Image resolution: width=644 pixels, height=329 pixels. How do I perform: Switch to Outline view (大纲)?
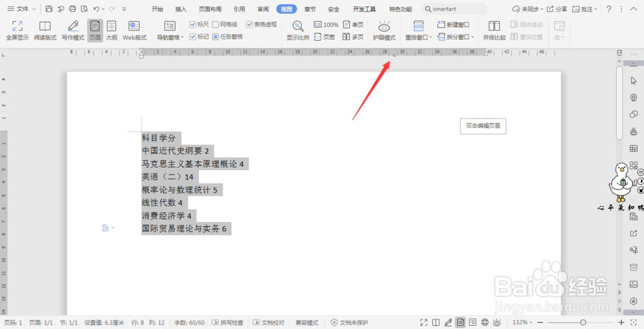coord(111,31)
